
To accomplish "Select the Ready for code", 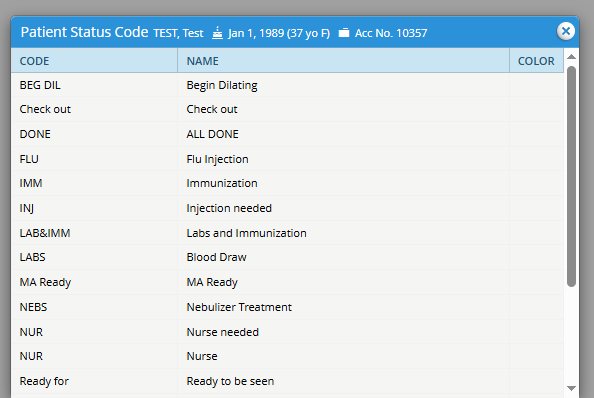I will tap(44, 381).
